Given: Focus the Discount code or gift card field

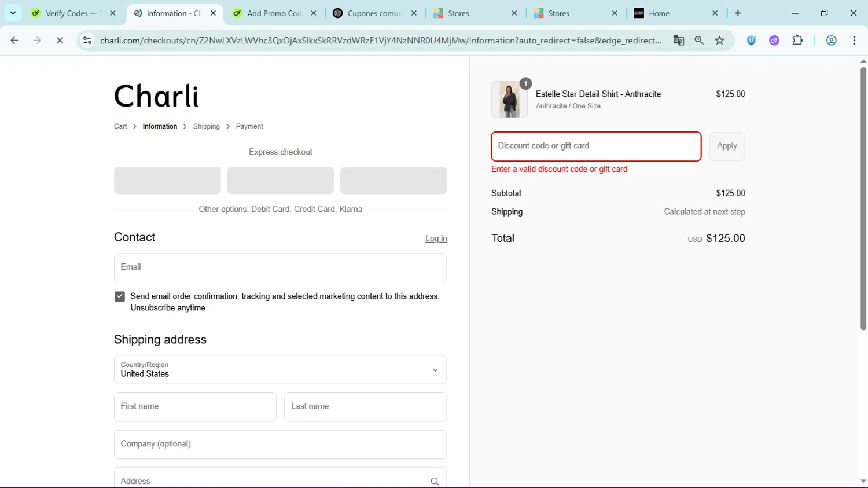Looking at the screenshot, I should [x=596, y=146].
